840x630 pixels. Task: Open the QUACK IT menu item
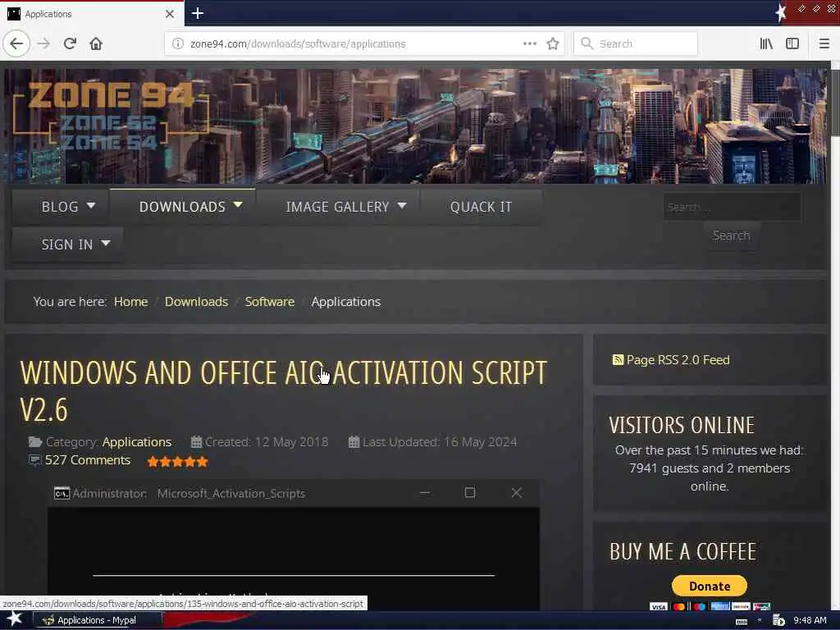(x=481, y=207)
